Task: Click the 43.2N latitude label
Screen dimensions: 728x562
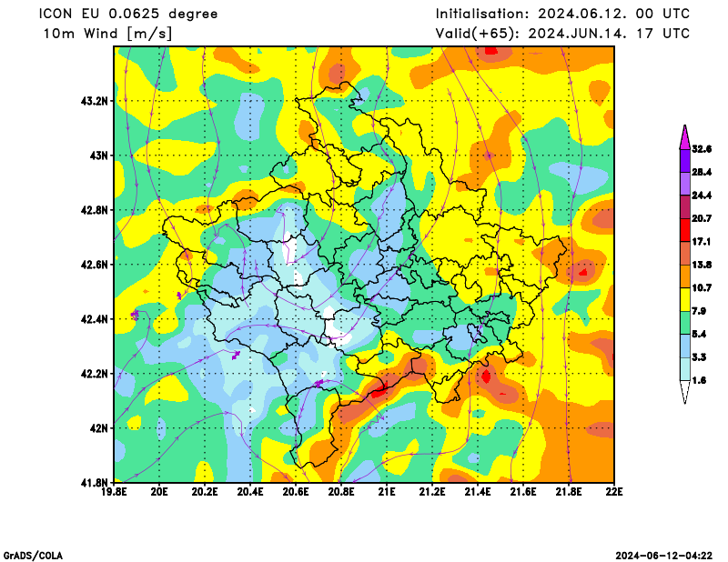Action: tap(95, 101)
